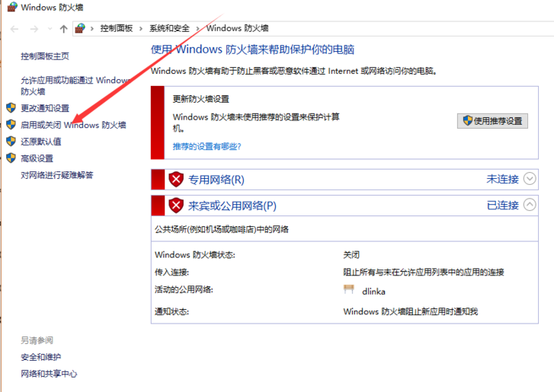Open 对网络进行疑难解答 link
The width and height of the screenshot is (554, 392).
tap(57, 175)
